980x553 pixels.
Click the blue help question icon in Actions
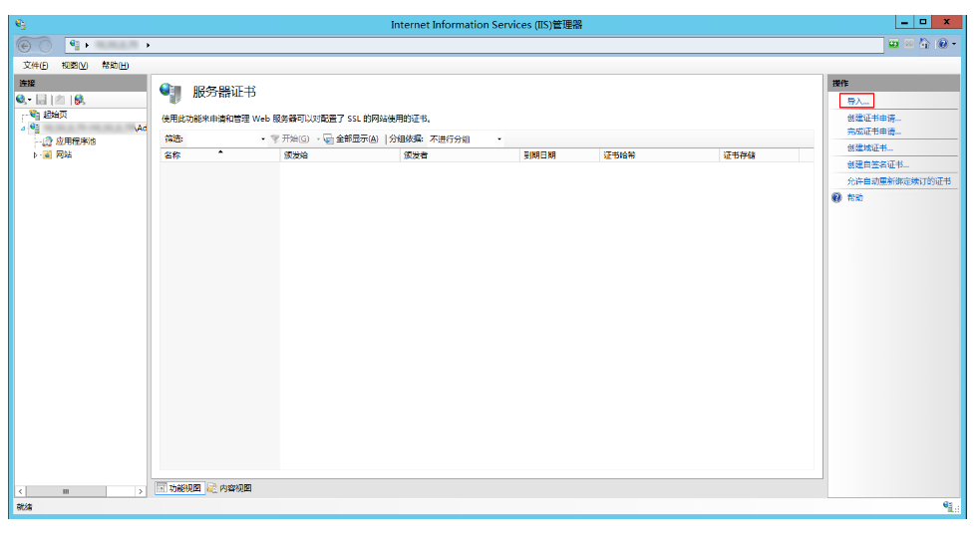click(837, 197)
